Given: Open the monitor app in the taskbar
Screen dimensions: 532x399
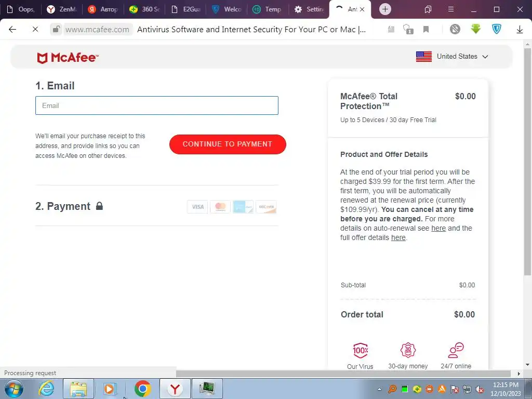Looking at the screenshot, I should (x=207, y=389).
